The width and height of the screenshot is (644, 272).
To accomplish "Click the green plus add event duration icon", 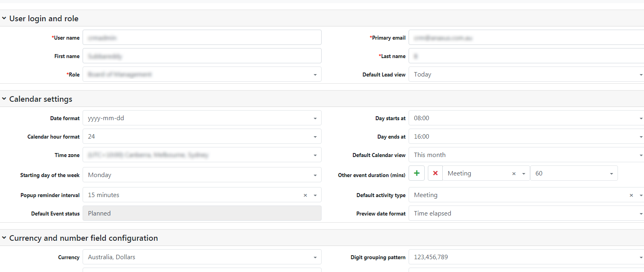I will tap(417, 173).
